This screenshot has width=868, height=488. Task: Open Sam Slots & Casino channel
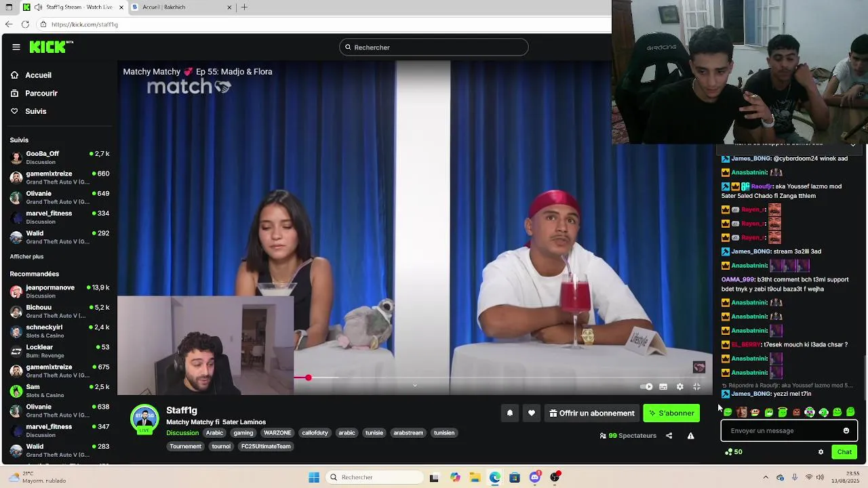(x=60, y=390)
